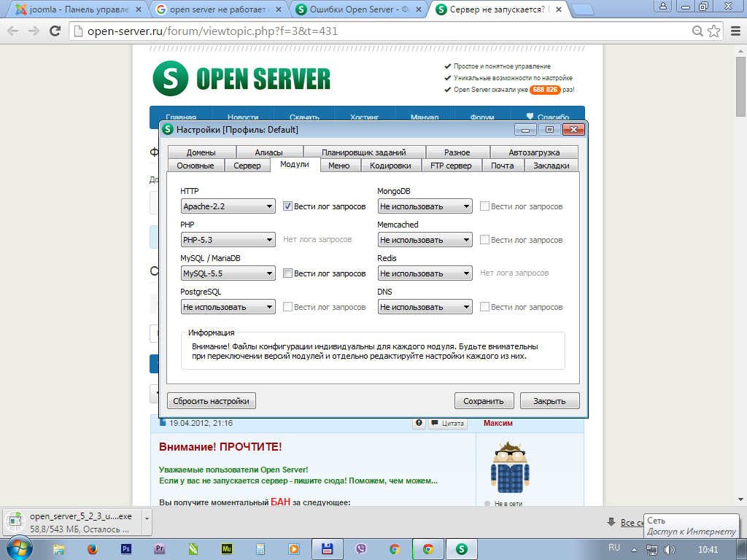This screenshot has height=560, width=747.
Task: Open the Домены settings tab
Action: (x=201, y=152)
